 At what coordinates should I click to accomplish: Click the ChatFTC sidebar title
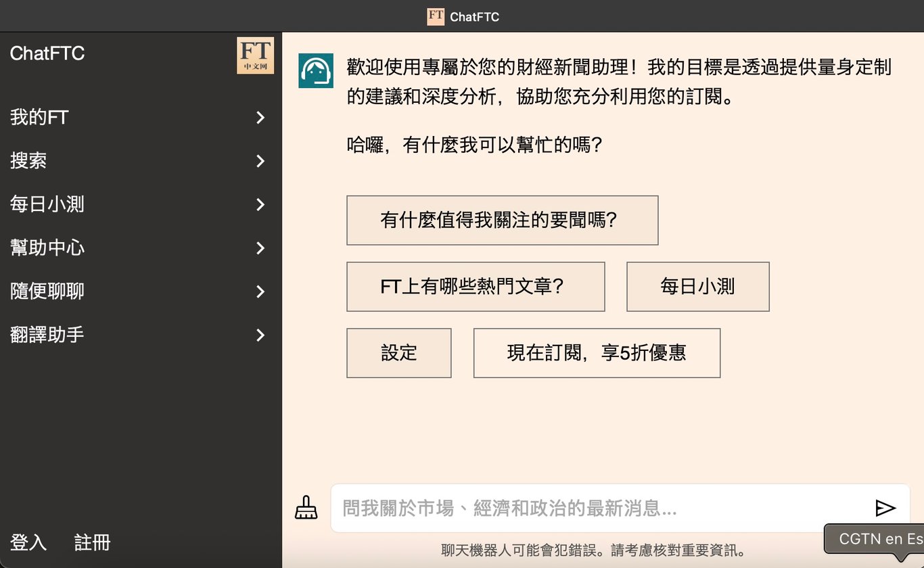pos(47,53)
